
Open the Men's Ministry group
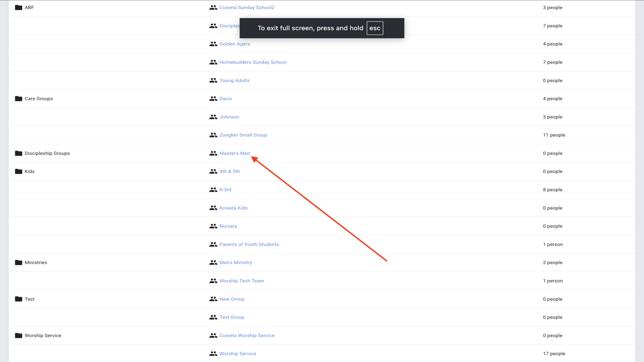click(x=235, y=262)
